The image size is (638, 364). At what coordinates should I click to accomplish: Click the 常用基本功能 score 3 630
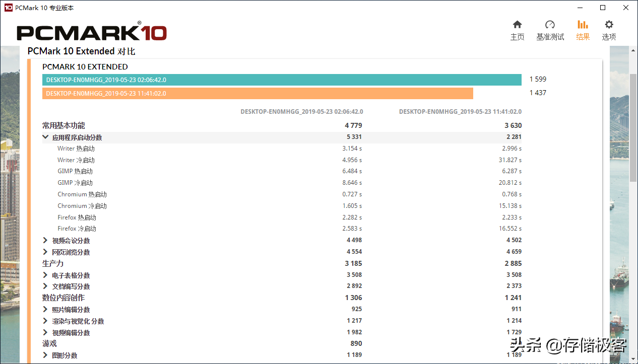[513, 125]
